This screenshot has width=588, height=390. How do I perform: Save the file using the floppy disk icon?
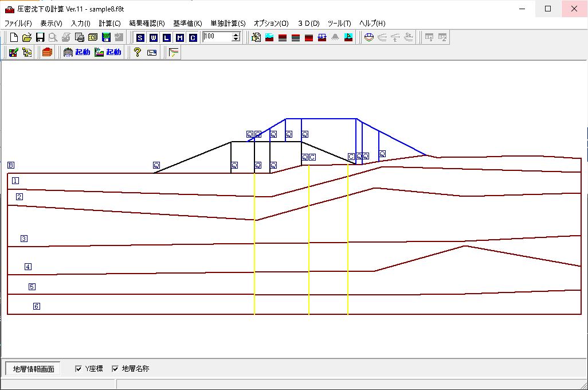point(40,37)
